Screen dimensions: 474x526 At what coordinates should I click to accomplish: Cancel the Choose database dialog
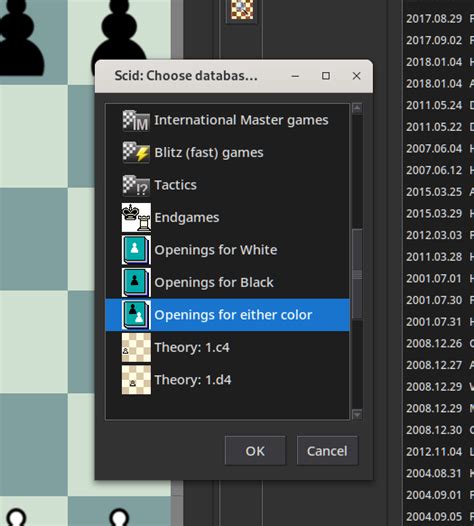327,451
